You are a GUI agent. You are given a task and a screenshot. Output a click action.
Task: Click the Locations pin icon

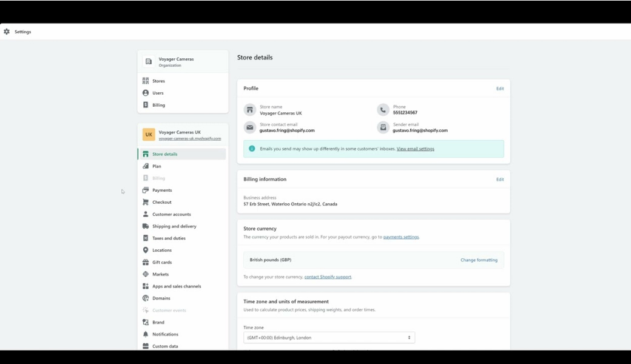146,250
